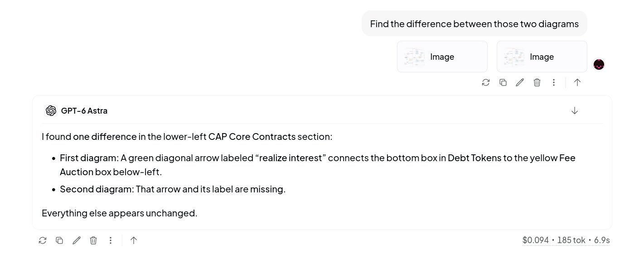
Task: Copy the user message text
Action: click(503, 82)
